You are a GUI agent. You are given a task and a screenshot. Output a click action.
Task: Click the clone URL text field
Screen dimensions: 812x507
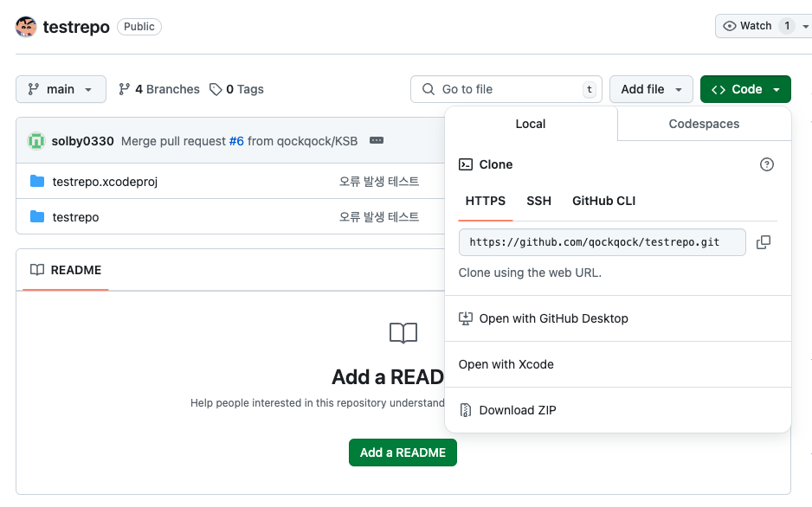coord(602,242)
